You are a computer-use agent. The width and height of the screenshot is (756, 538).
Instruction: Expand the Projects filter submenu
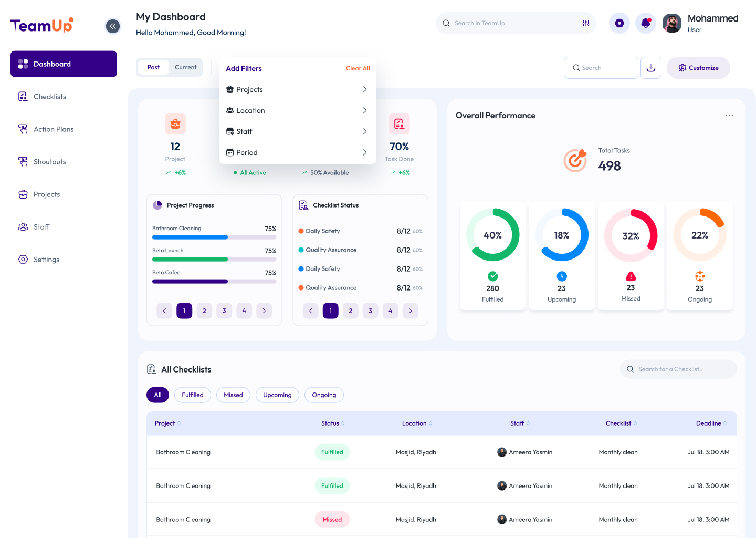point(297,89)
